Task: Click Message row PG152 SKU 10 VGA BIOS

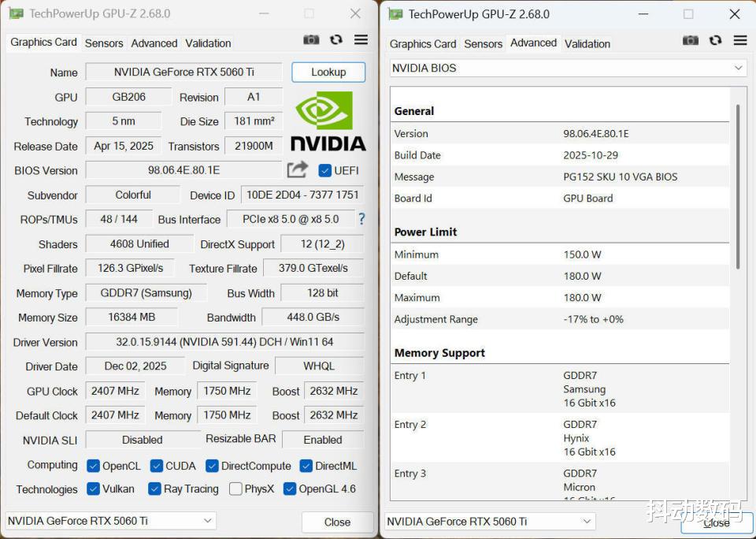Action: coord(560,177)
